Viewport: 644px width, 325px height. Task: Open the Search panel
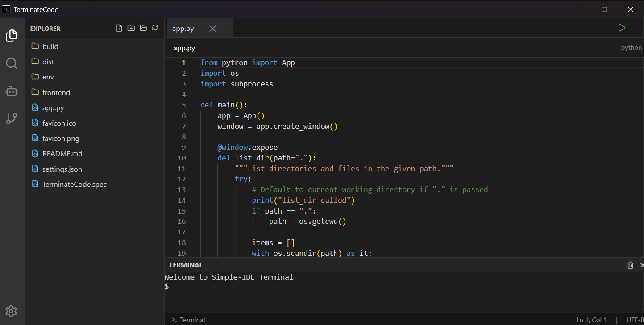pyautogui.click(x=12, y=63)
